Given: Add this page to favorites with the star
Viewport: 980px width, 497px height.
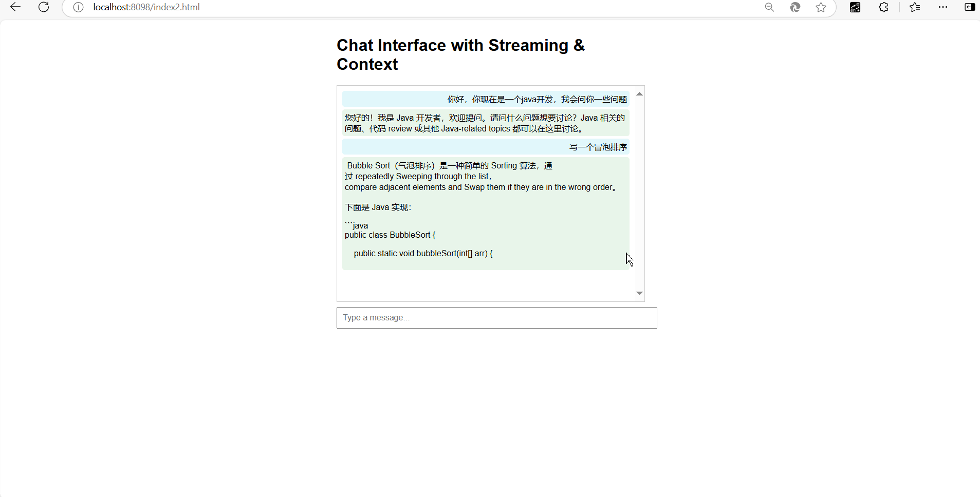Looking at the screenshot, I should [x=821, y=7].
